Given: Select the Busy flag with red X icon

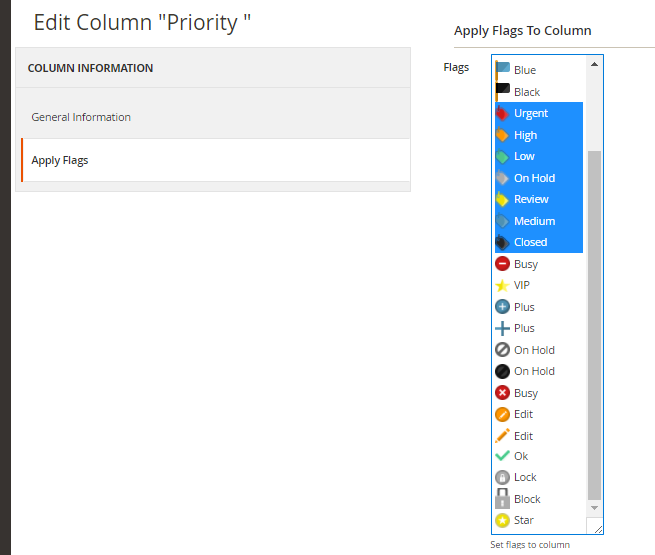Looking at the screenshot, I should tap(525, 393).
